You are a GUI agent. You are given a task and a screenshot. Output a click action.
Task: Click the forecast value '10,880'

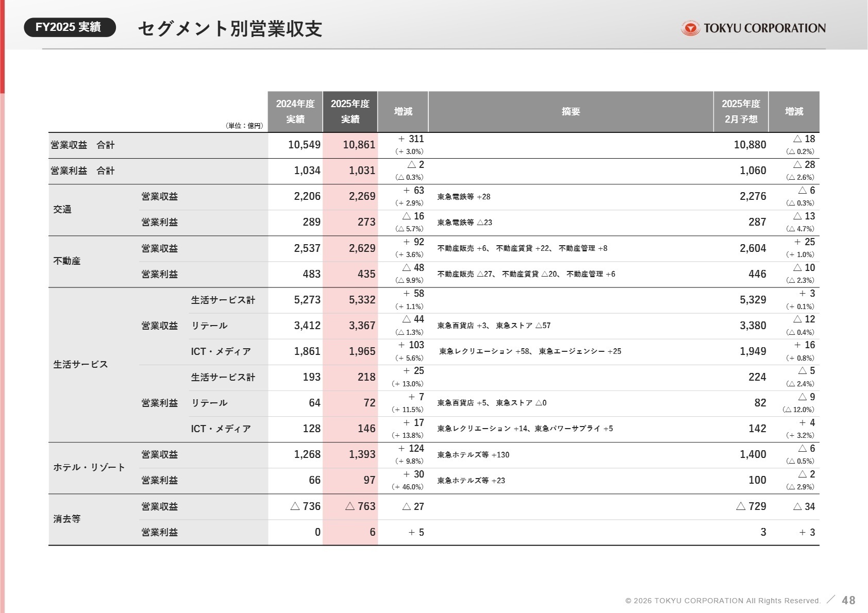[x=750, y=145]
